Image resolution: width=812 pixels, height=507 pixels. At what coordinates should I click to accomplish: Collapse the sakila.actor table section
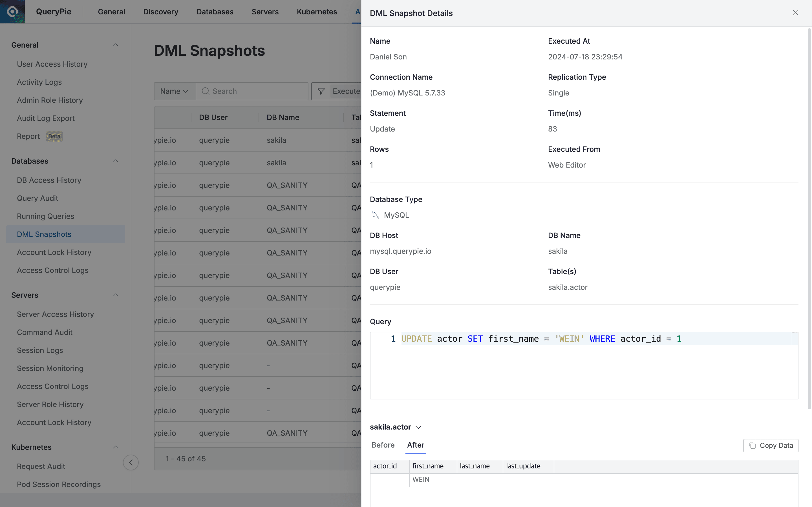click(x=418, y=427)
